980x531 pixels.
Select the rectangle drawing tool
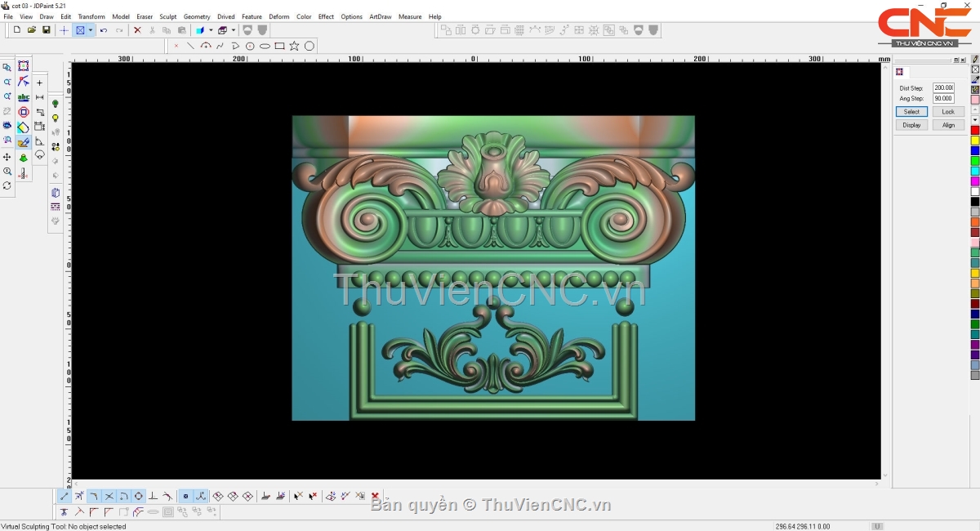[279, 46]
